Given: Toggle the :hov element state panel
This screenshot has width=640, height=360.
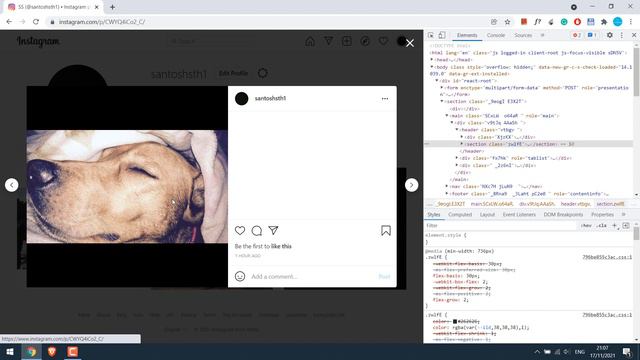Looking at the screenshot, I should (x=586, y=226).
